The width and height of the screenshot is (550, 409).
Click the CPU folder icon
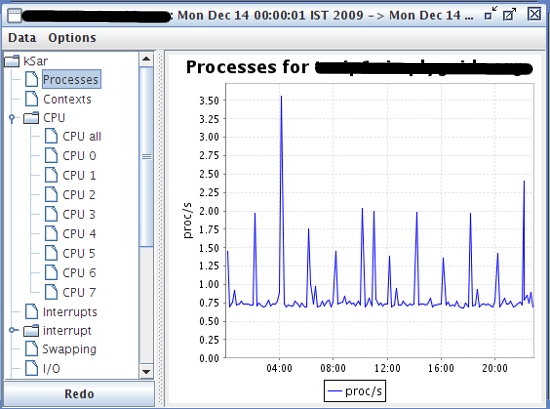click(31, 118)
